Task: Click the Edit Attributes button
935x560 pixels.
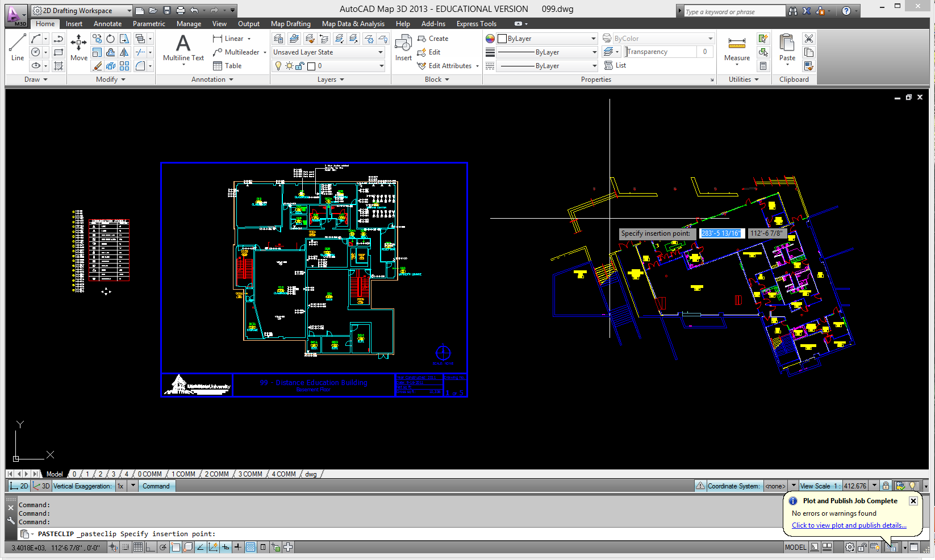Action: [448, 65]
